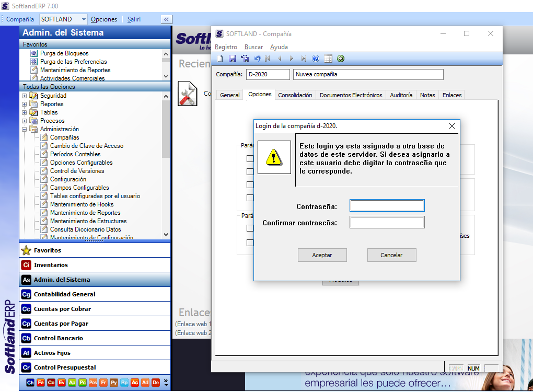Click the green exit arrow toolbar icon
The image size is (533, 392).
(341, 59)
